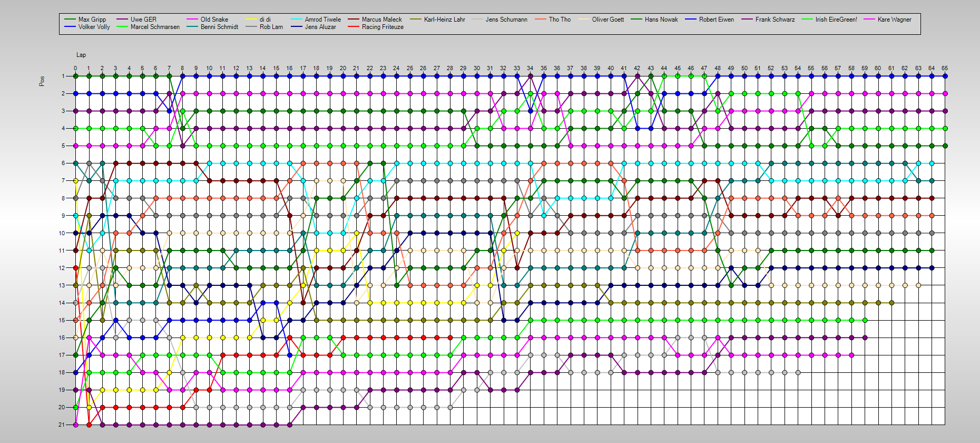Click lap number 8 on the top axis
This screenshot has height=443, width=980.
[x=182, y=68]
